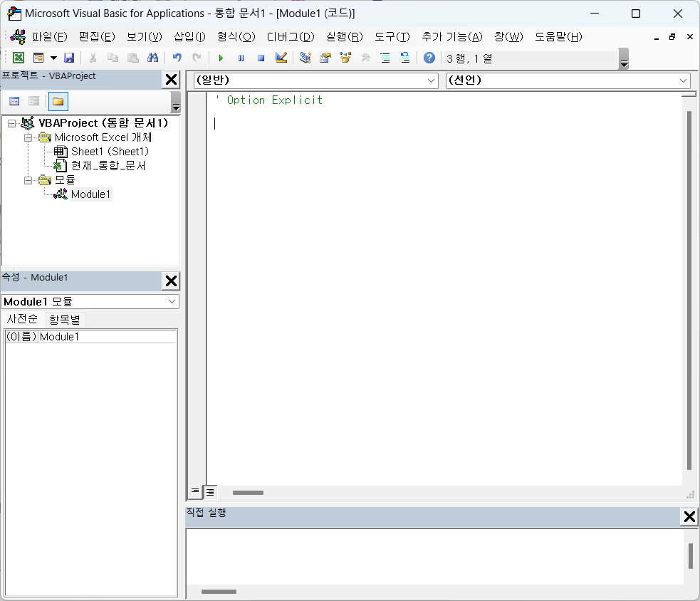Collapse the Microsoft Excel 개체 folder

coord(28,137)
